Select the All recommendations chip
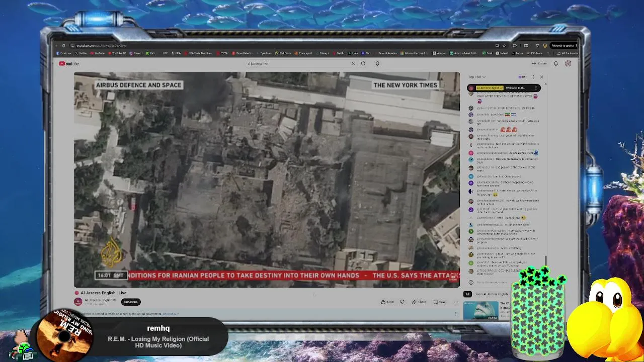Viewport: 644px width, 362px height. (467, 294)
